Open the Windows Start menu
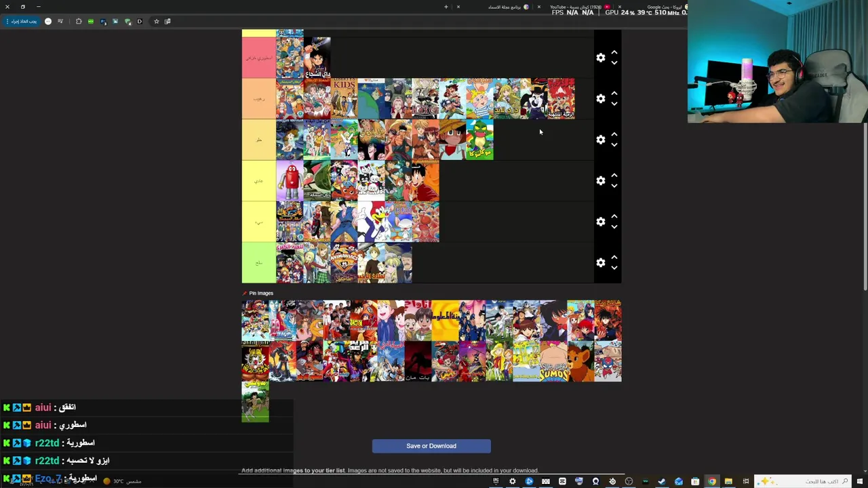The image size is (868, 488). [860, 481]
